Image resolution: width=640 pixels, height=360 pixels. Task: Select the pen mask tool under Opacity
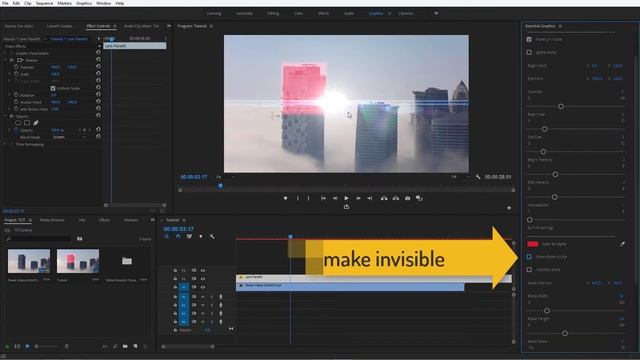pyautogui.click(x=36, y=122)
